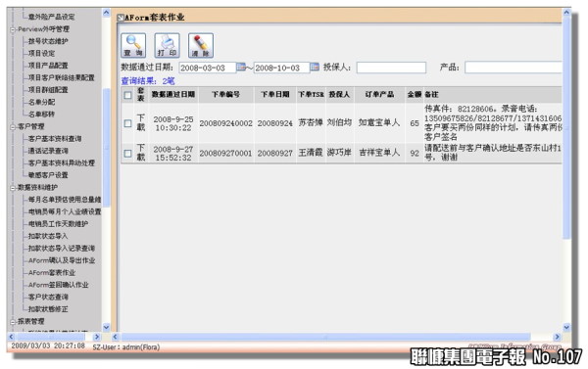The height and width of the screenshot is (369, 588).
Task: Click the end date field 2008-10-03
Action: 281,68
